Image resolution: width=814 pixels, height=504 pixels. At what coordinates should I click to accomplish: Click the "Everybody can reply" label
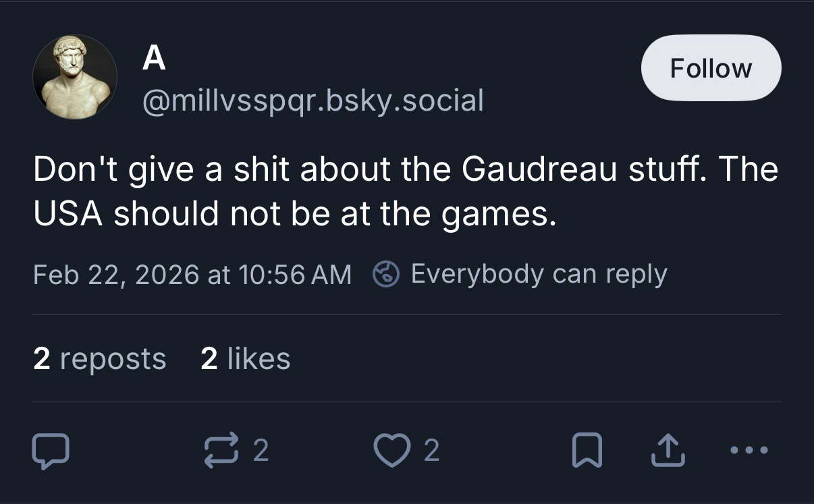click(x=539, y=274)
